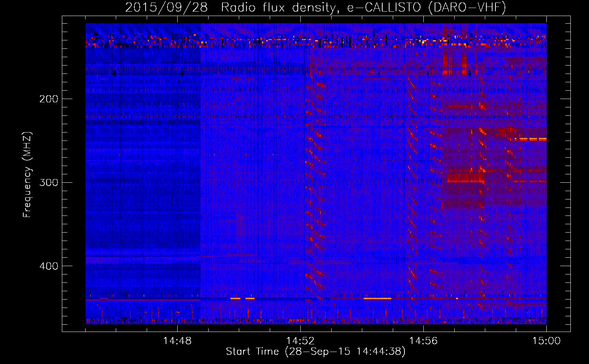589x364 pixels.
Task: Click the 14:52 time tick label
Action: (300, 341)
